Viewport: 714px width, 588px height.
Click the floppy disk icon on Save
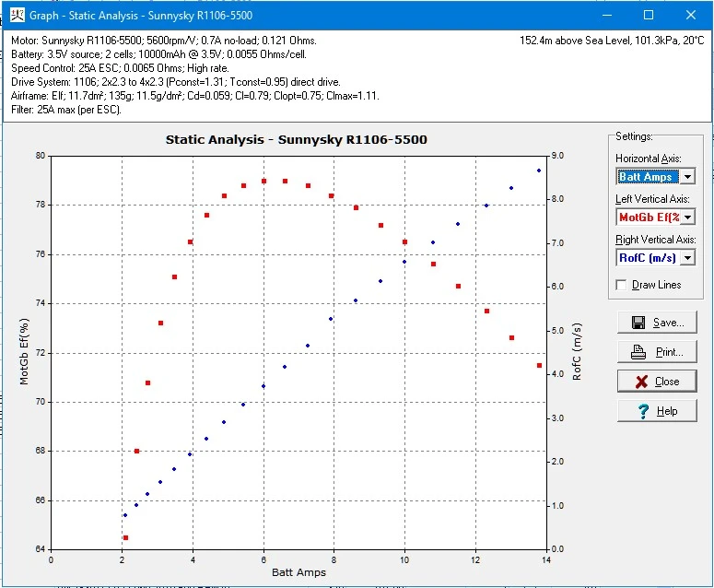tap(638, 323)
